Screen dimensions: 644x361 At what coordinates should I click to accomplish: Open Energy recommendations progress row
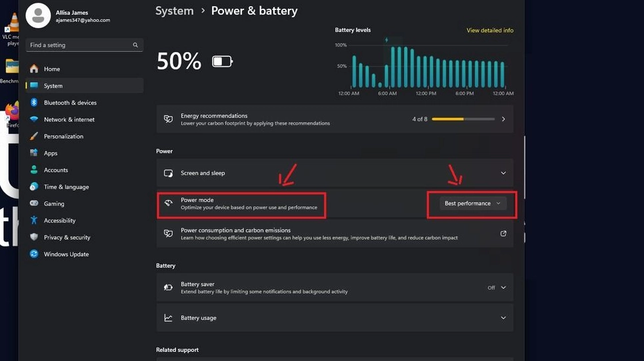click(333, 119)
